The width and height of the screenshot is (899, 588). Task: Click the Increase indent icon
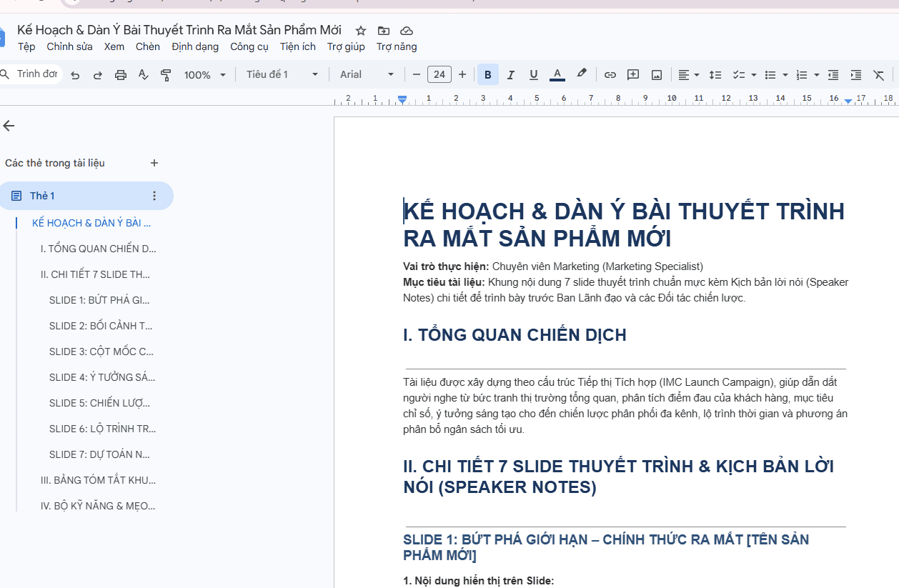pyautogui.click(x=856, y=75)
